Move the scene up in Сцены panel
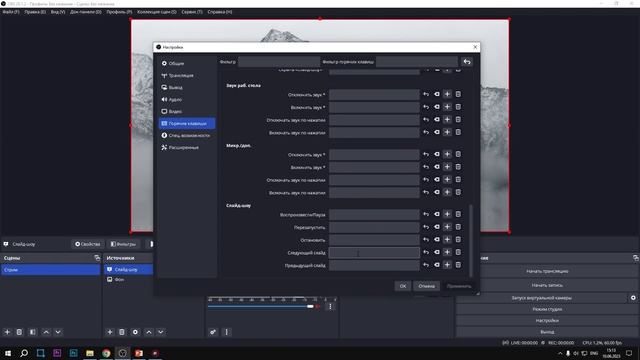 [x=46, y=332]
